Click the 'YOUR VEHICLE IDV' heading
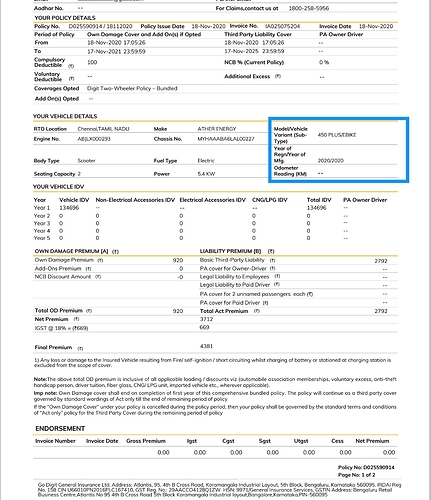The image size is (431, 500). pos(58,187)
